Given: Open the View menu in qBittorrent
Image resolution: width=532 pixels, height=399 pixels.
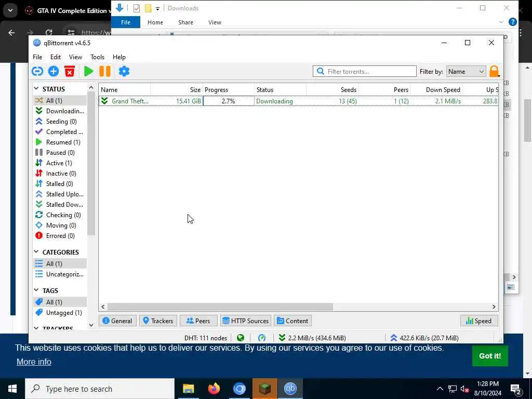Looking at the screenshot, I should click(75, 57).
